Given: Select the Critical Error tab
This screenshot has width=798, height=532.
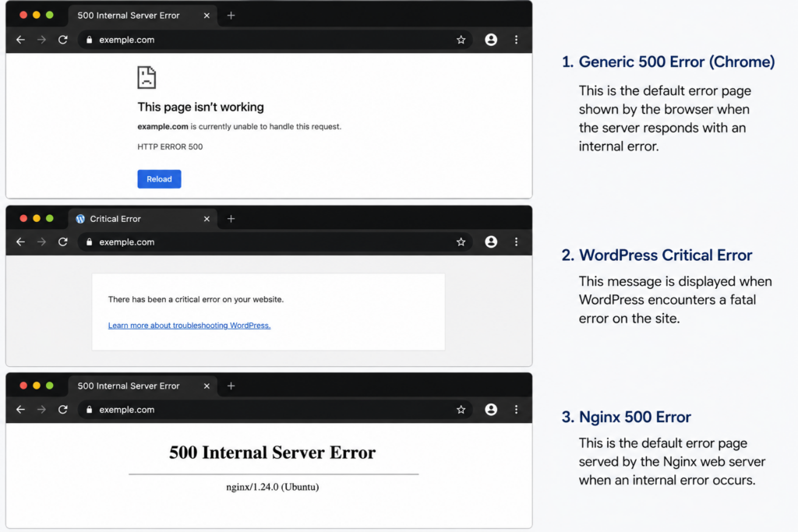Looking at the screenshot, I should click(x=143, y=219).
